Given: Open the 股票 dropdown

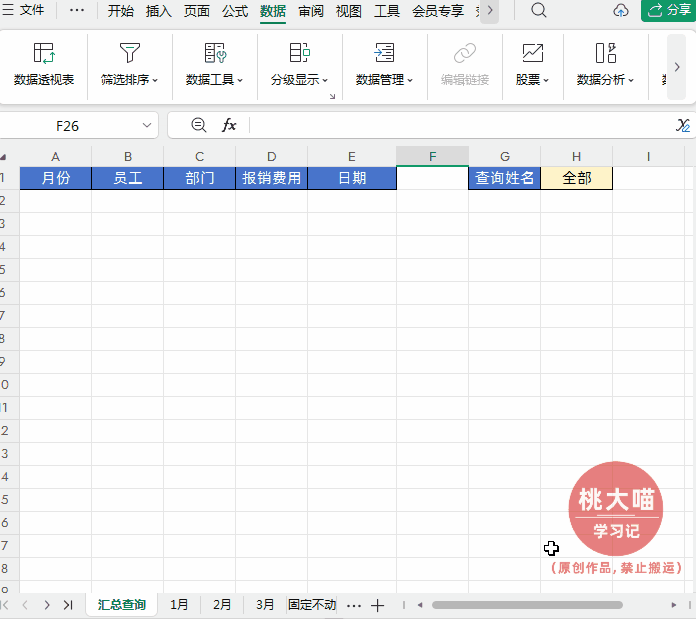Looking at the screenshot, I should [533, 65].
